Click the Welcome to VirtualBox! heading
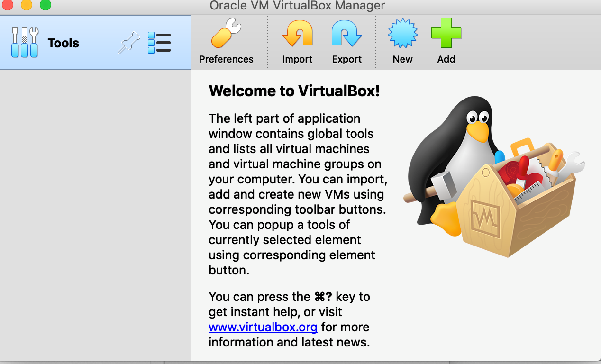601x364 pixels. tap(294, 91)
